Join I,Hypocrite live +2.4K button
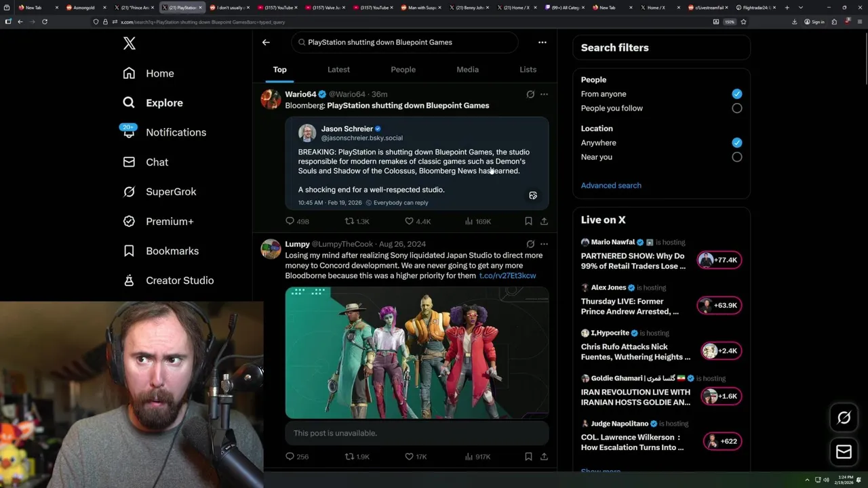Screen dimensions: 868x488 [x=722, y=351]
